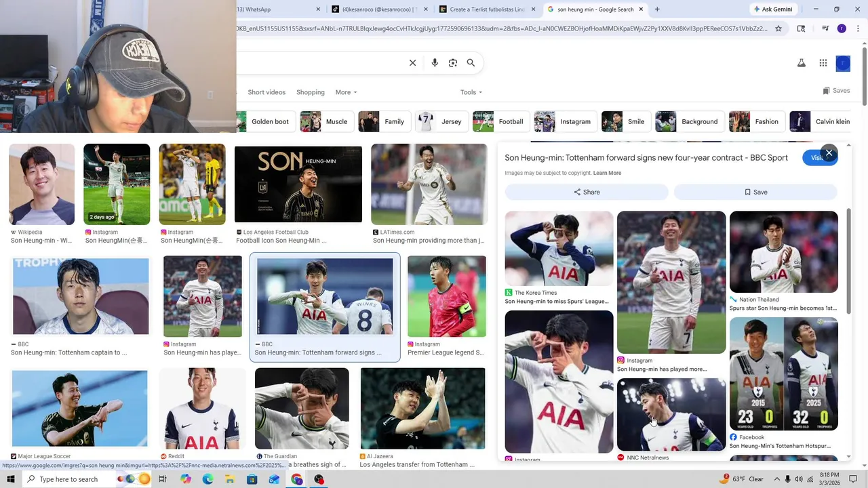868x488 pixels.
Task: Open the Google apps grid
Action: (x=823, y=63)
